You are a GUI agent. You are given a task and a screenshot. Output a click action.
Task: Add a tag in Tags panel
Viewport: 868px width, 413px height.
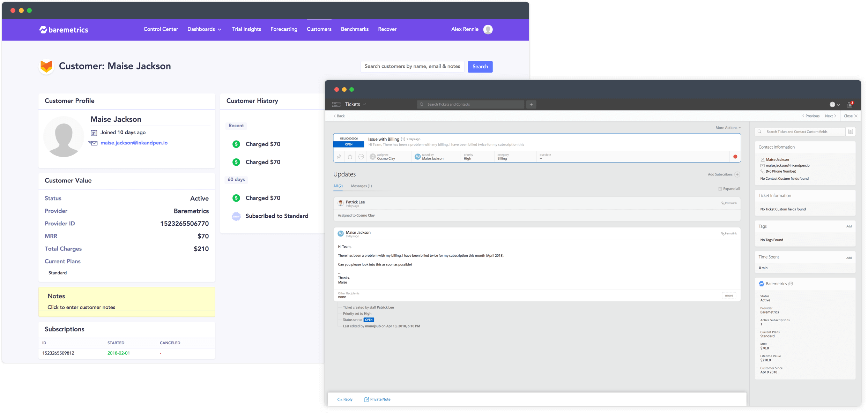(848, 227)
